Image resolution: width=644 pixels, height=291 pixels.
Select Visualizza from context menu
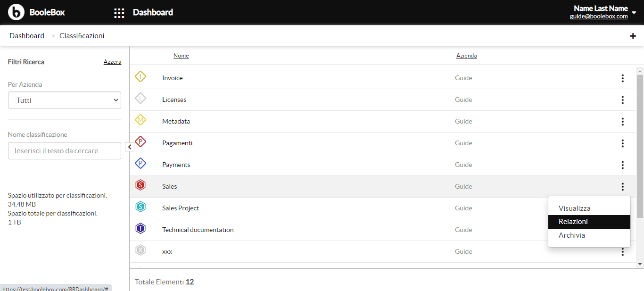pos(589,208)
